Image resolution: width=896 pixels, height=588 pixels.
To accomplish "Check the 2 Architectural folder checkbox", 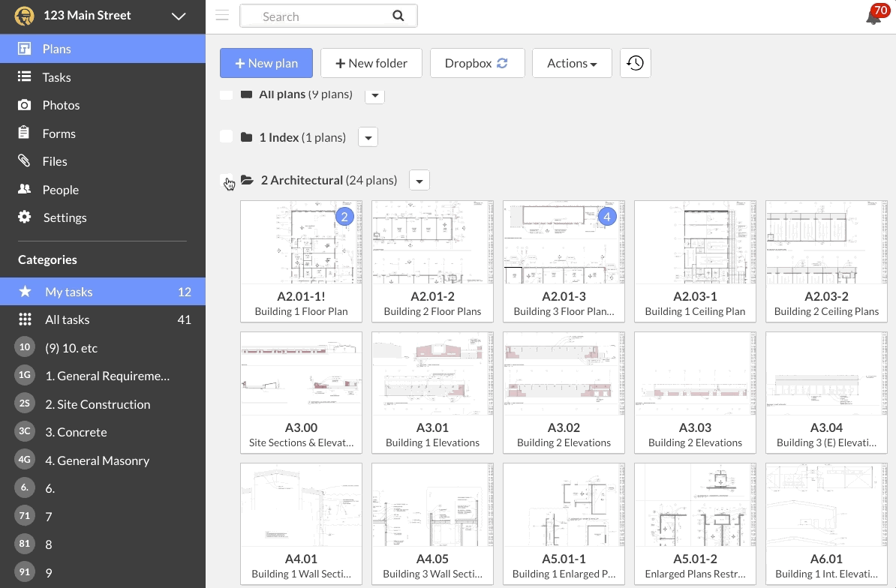I will (x=227, y=180).
